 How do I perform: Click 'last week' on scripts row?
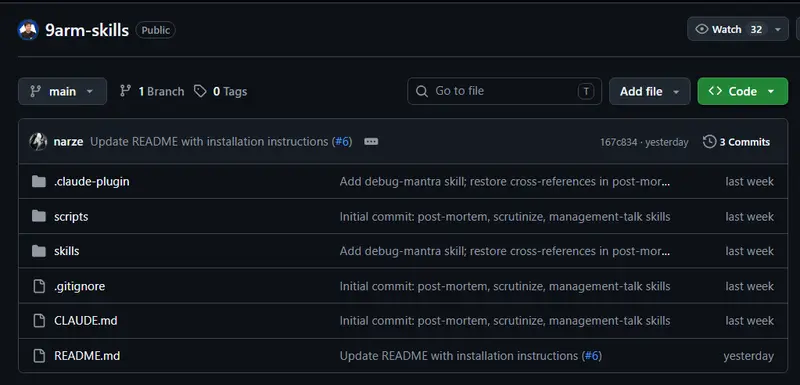pos(749,217)
